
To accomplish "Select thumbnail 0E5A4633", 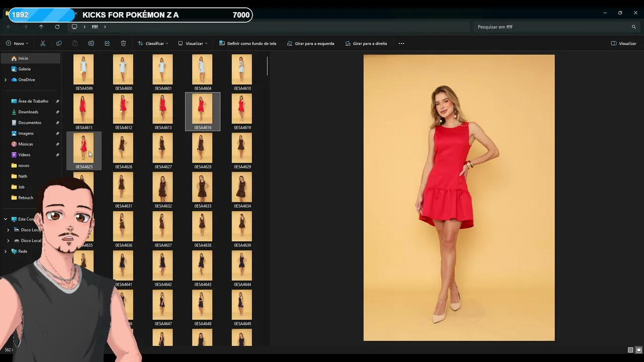I will click(202, 190).
